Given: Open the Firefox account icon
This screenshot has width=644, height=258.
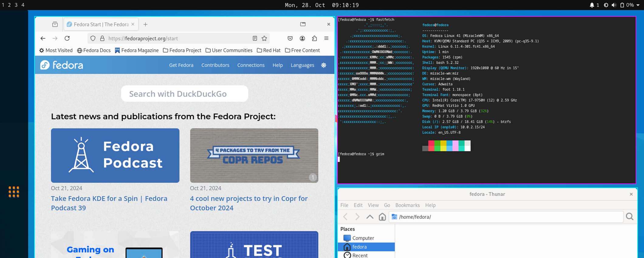Looking at the screenshot, I should (302, 38).
